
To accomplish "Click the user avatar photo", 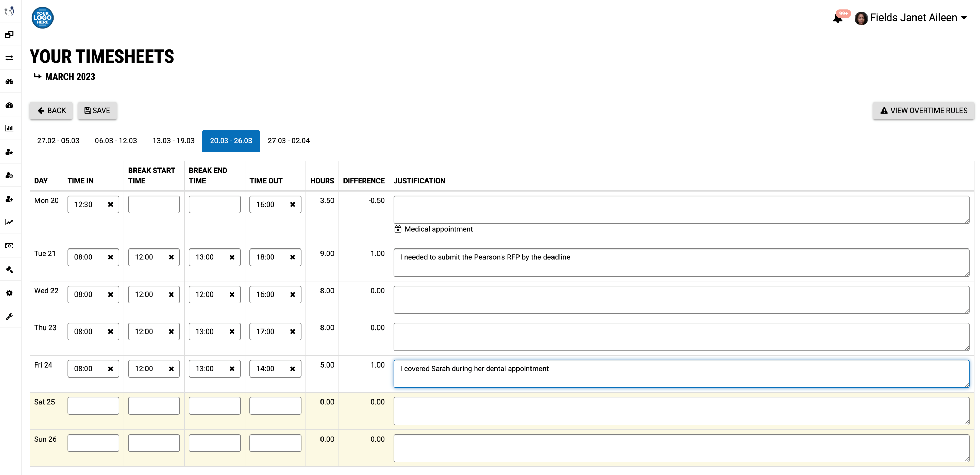I will tap(861, 18).
